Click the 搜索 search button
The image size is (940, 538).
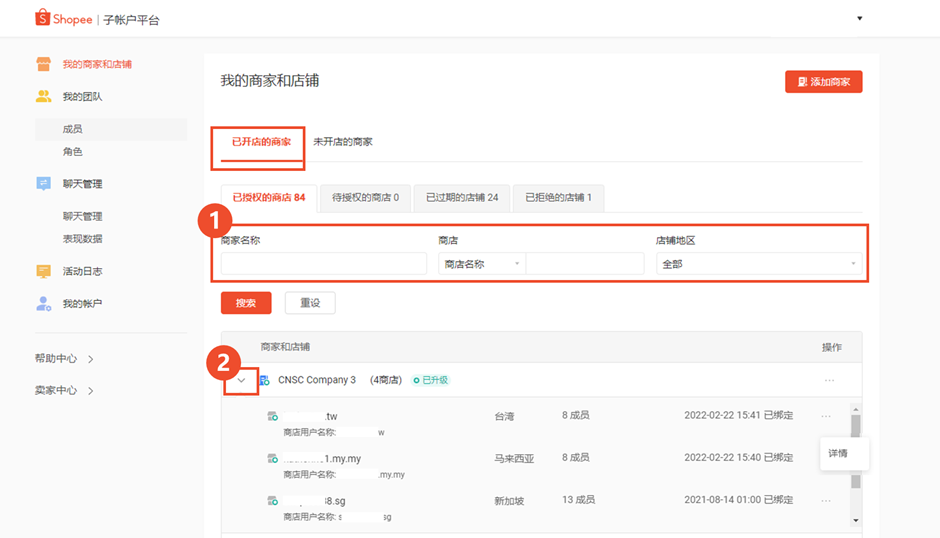(246, 303)
